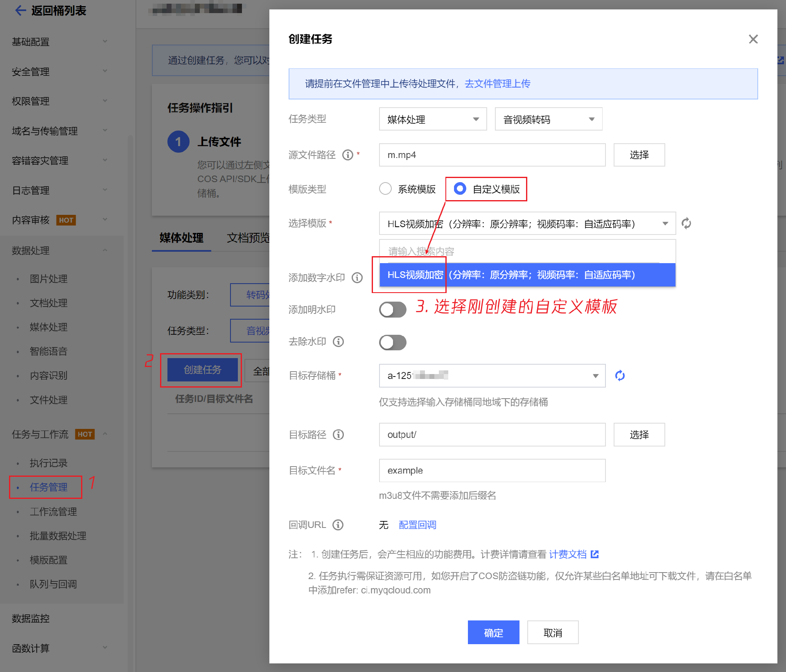
Task: Open the 去文件管理上传 link
Action: [x=497, y=84]
